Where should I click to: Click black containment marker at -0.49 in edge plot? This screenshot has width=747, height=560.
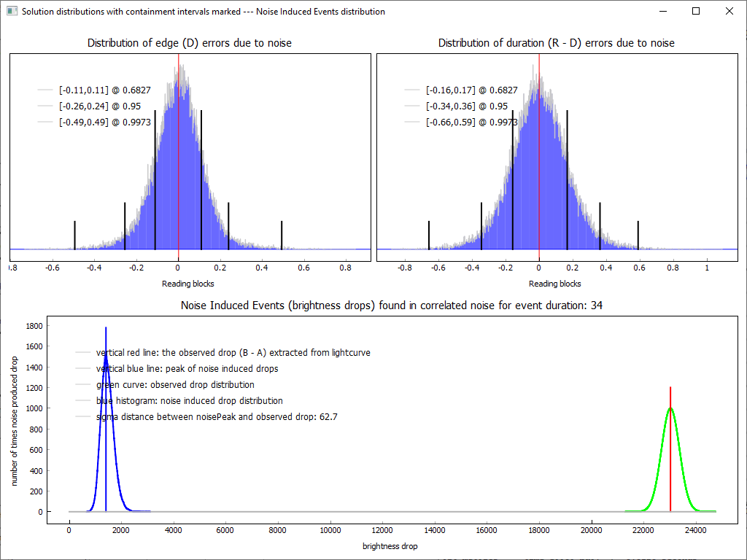click(74, 235)
